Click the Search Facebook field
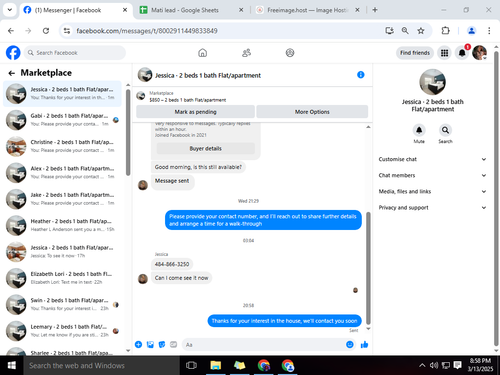 (75, 53)
